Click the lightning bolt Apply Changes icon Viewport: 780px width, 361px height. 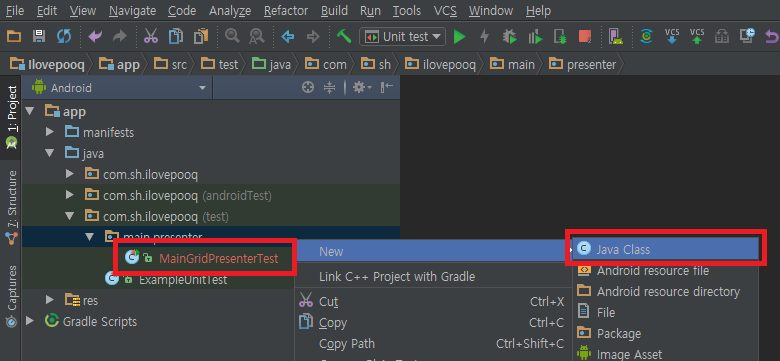pos(484,37)
